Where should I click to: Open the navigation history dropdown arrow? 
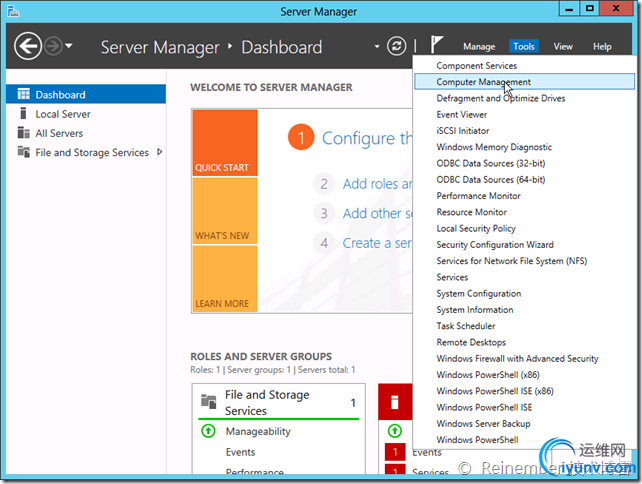[x=69, y=46]
